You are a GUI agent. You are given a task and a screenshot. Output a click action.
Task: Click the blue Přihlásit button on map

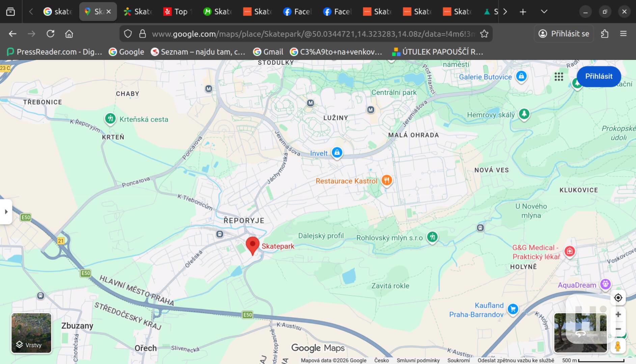tap(599, 77)
